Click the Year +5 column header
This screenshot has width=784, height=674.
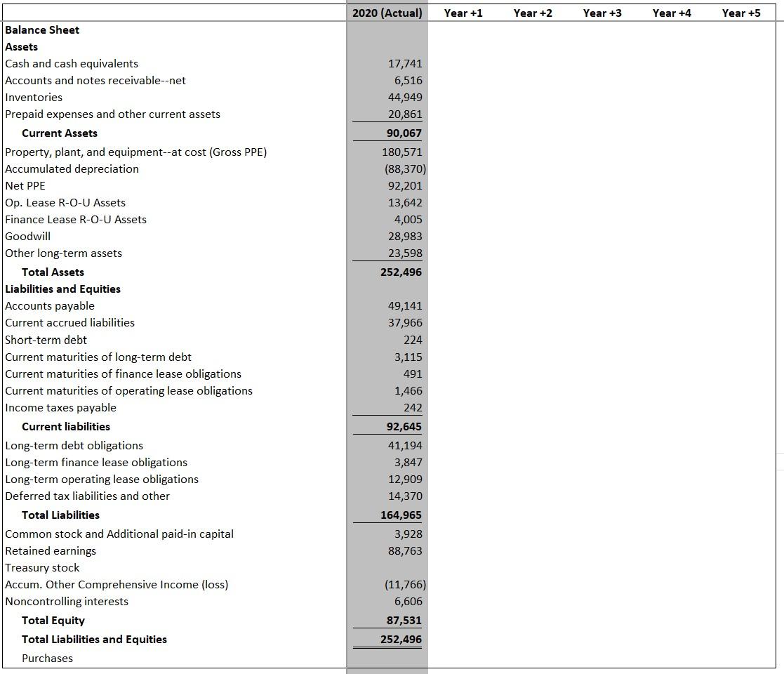[x=741, y=12]
